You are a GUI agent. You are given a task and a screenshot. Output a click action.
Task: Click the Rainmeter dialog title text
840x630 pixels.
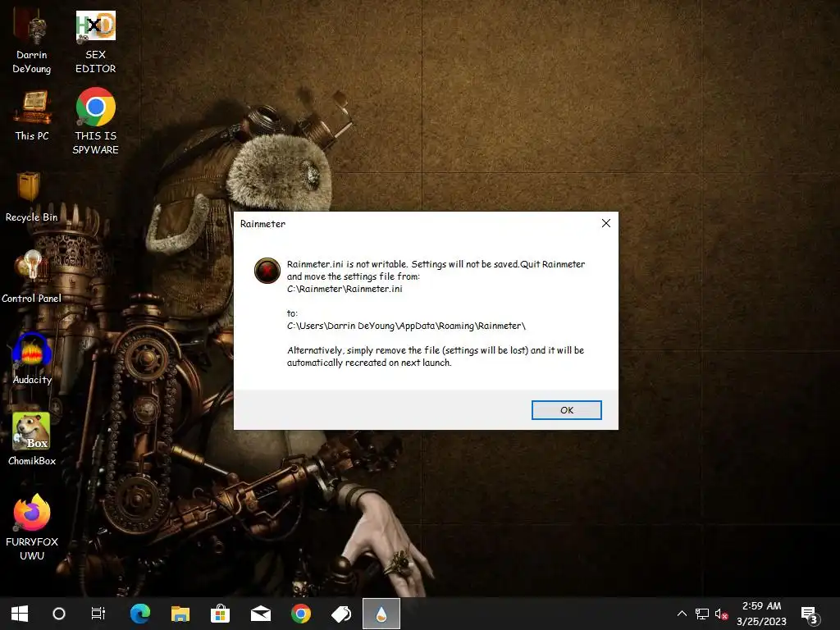click(262, 224)
